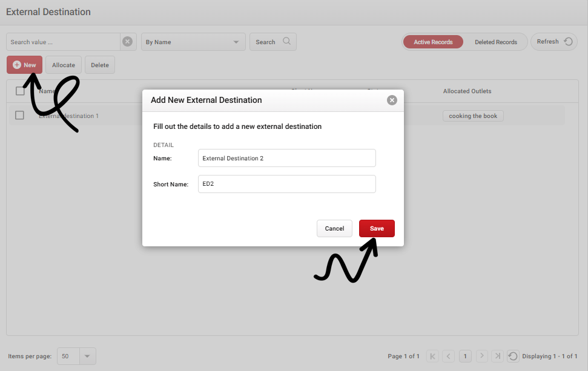The image size is (588, 371).
Task: Click the pagination reload icon
Action: tap(512, 356)
